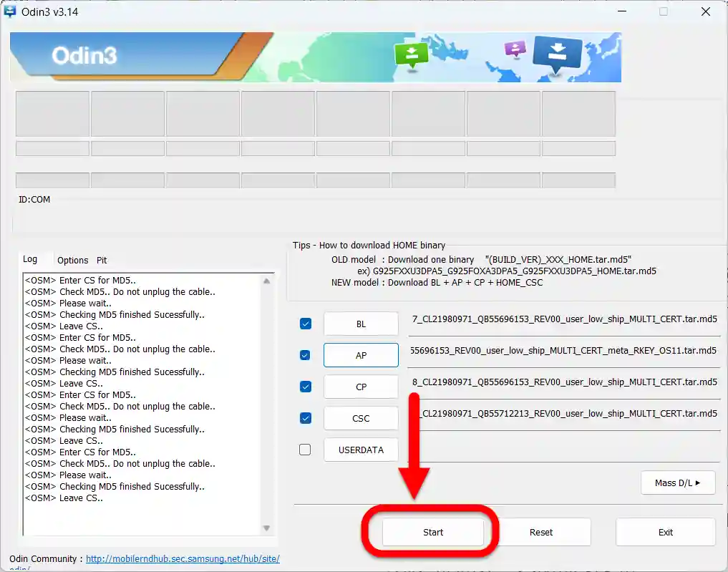Click the 'Odin Community :' label

(x=46, y=558)
